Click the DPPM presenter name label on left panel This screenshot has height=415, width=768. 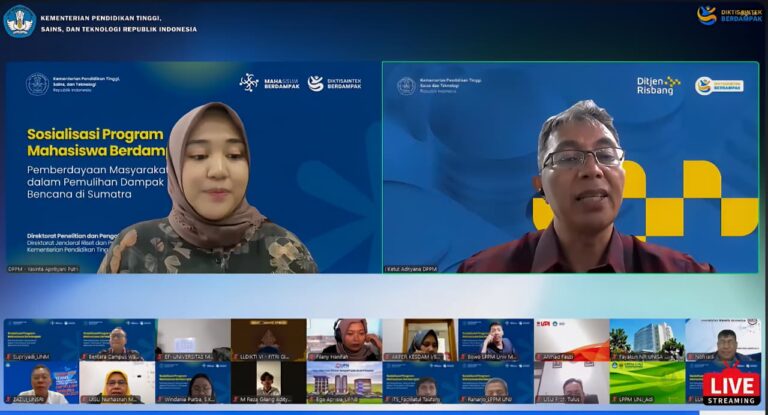click(43, 269)
